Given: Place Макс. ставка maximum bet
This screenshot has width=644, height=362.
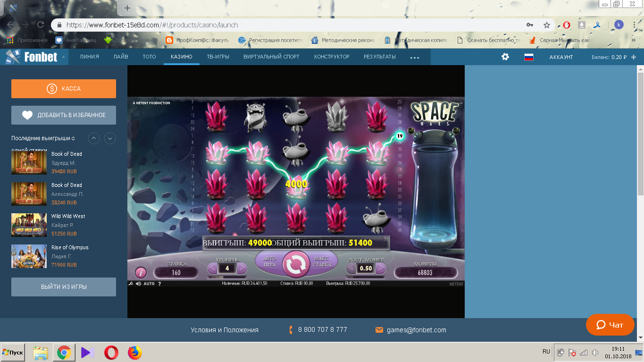Looking at the screenshot, I should click(322, 261).
